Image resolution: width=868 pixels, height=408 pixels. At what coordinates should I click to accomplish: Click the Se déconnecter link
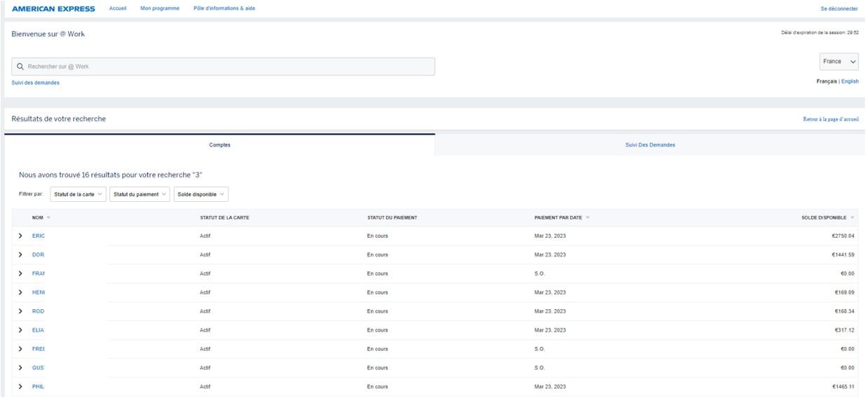(839, 9)
